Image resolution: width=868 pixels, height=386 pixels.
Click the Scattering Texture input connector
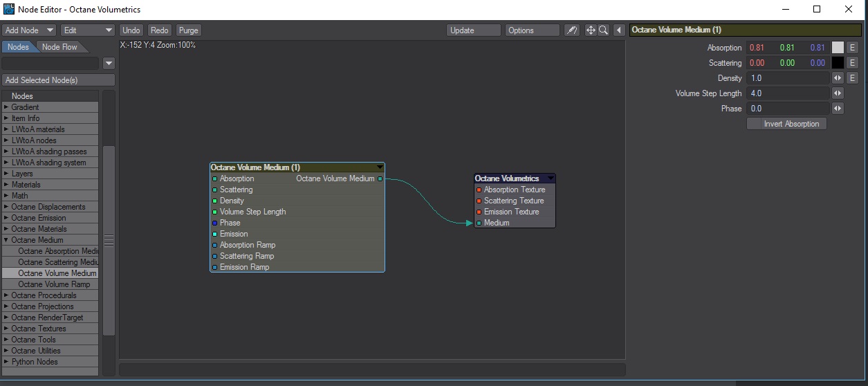pyautogui.click(x=479, y=201)
